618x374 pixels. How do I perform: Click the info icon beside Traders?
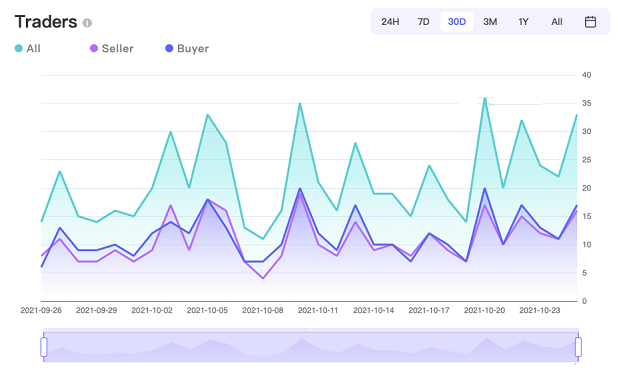tap(87, 23)
